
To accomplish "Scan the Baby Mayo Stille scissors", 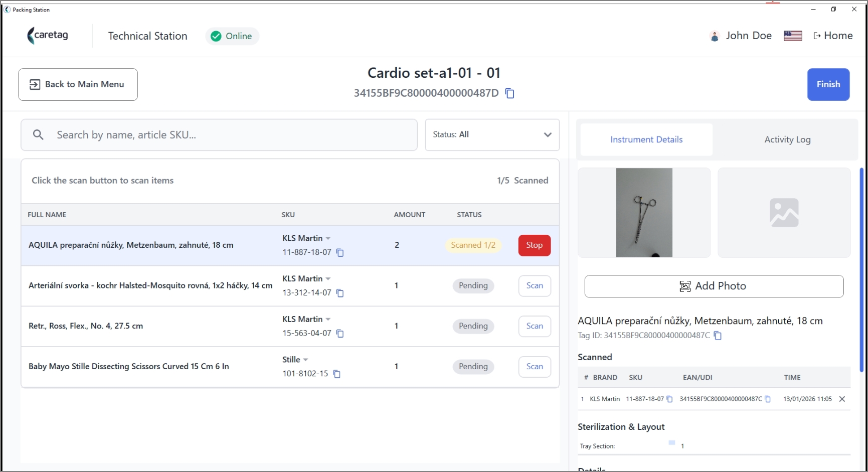I will (x=535, y=367).
